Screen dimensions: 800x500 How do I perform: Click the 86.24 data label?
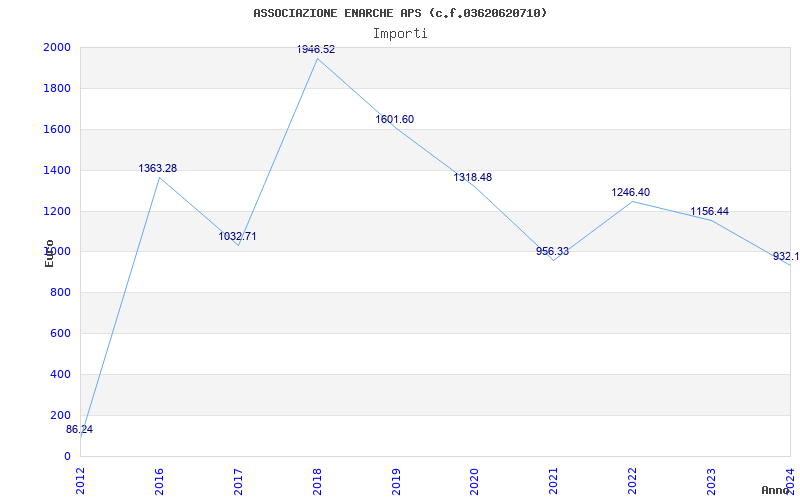point(80,430)
